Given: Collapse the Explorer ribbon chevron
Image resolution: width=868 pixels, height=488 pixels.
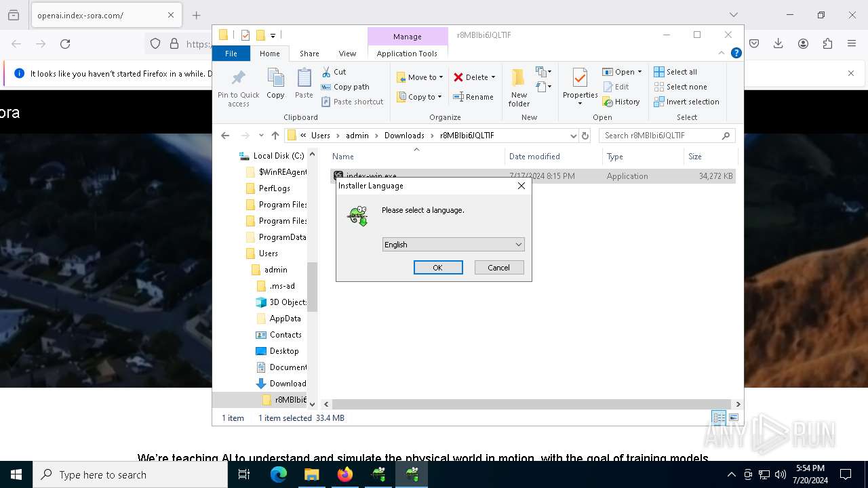Looking at the screenshot, I should tap(722, 53).
